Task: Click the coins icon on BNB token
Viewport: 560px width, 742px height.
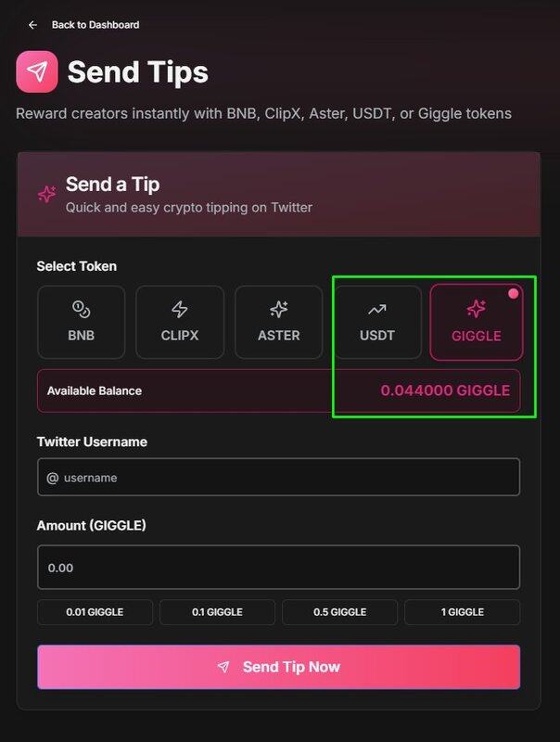Action: tap(81, 309)
